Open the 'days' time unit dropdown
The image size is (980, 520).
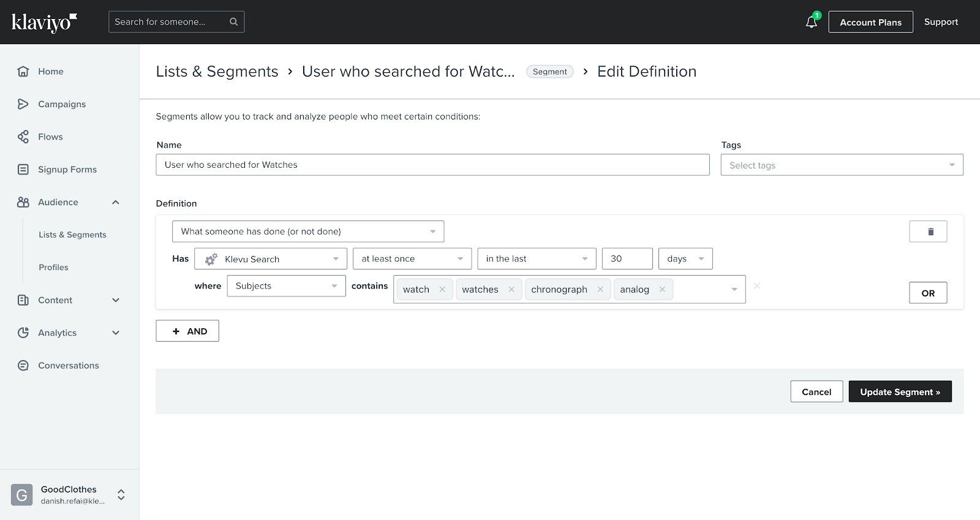pyautogui.click(x=685, y=259)
